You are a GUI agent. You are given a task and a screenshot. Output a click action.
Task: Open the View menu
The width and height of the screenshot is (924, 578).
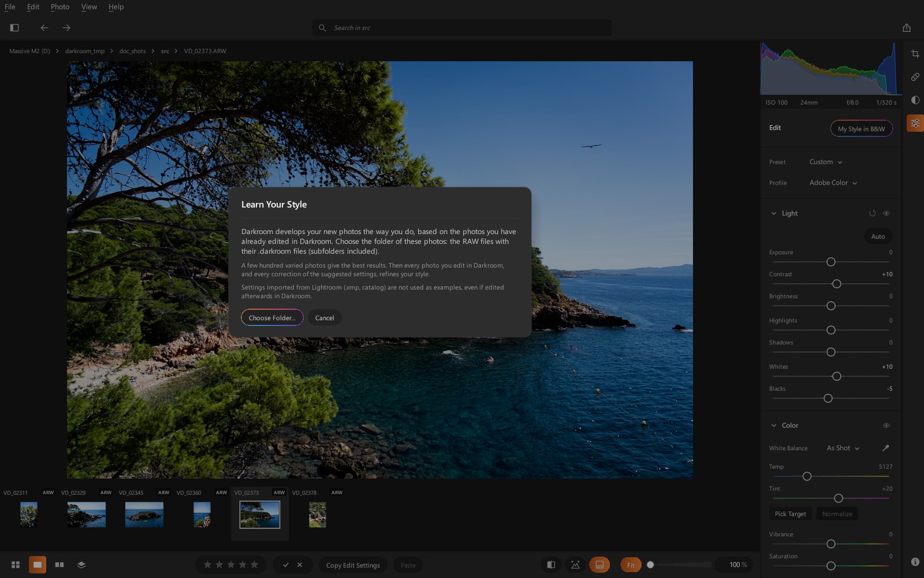89,7
